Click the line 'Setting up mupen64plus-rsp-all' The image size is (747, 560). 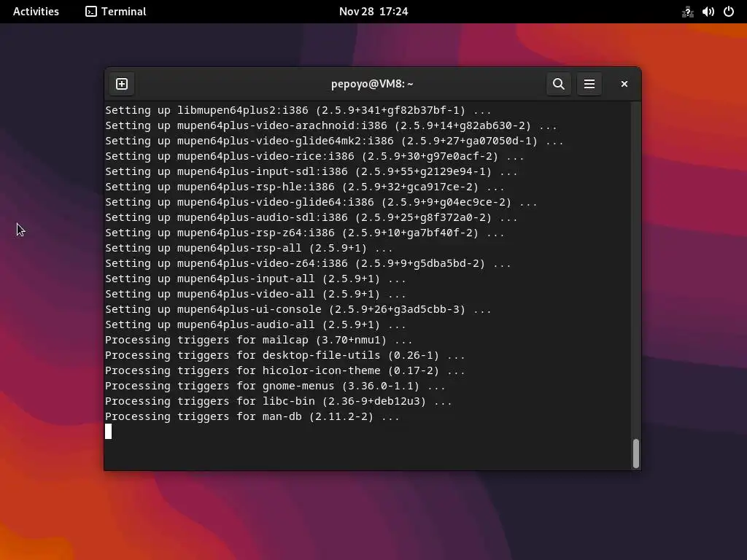coord(249,248)
